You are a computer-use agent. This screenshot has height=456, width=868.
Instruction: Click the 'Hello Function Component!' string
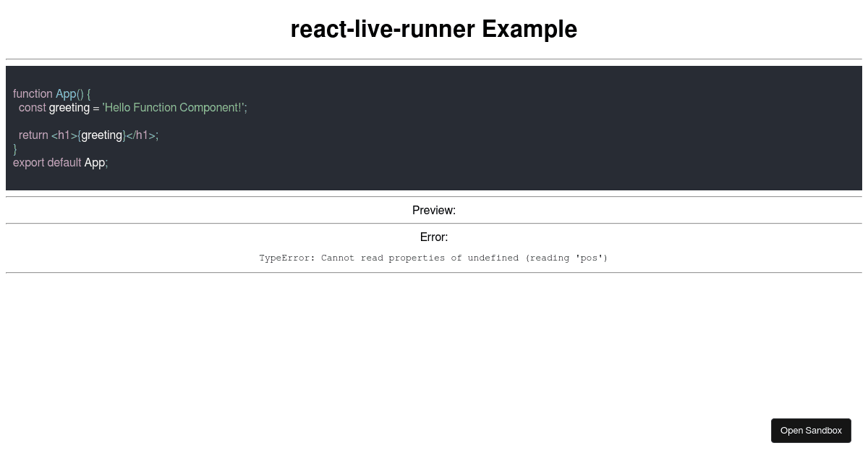(174, 108)
